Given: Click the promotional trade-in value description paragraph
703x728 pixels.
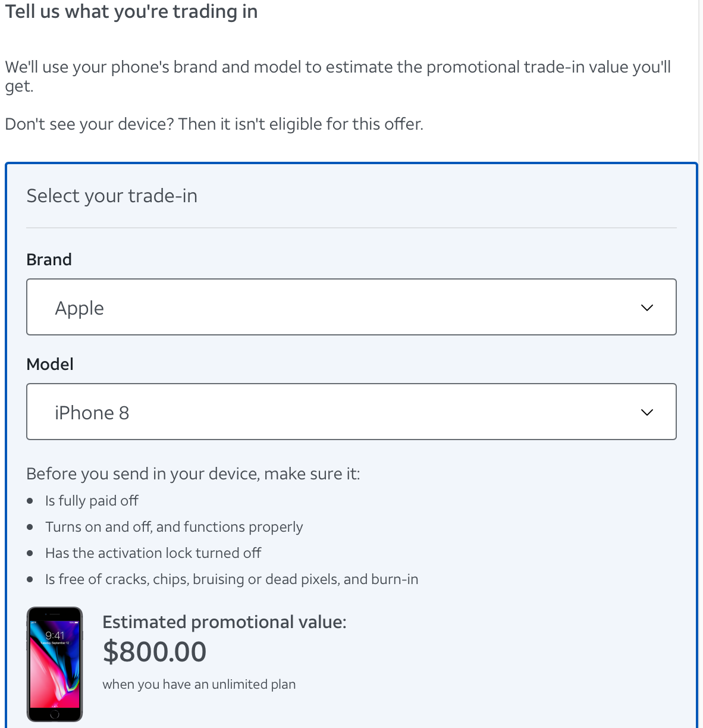Looking at the screenshot, I should pos(337,76).
